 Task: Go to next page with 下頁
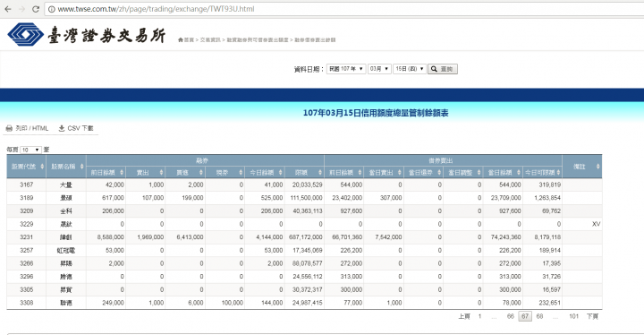(592, 316)
